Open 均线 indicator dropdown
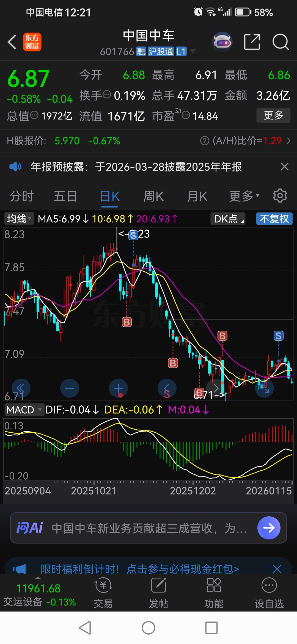 pyautogui.click(x=19, y=219)
